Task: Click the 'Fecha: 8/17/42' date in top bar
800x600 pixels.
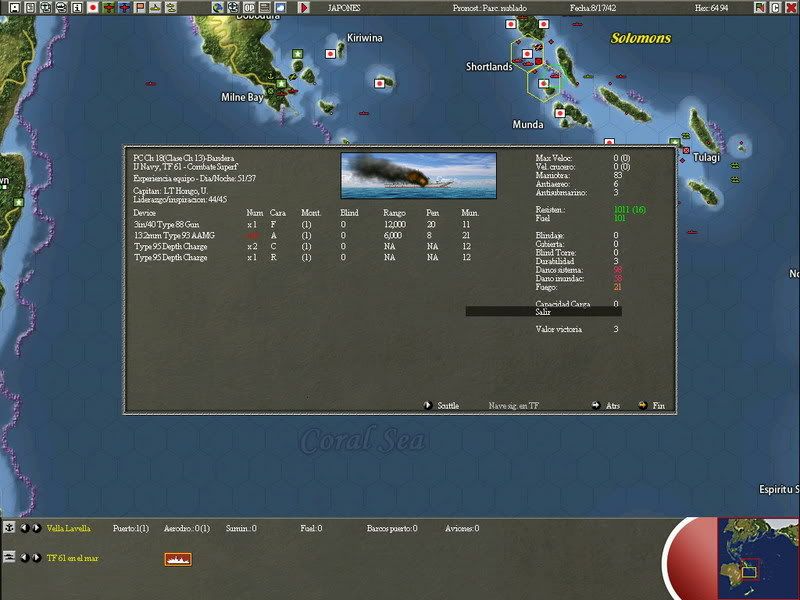Action: click(593, 8)
